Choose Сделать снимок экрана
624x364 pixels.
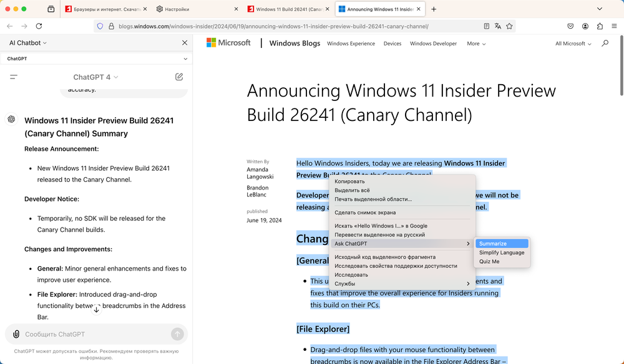[402, 213]
